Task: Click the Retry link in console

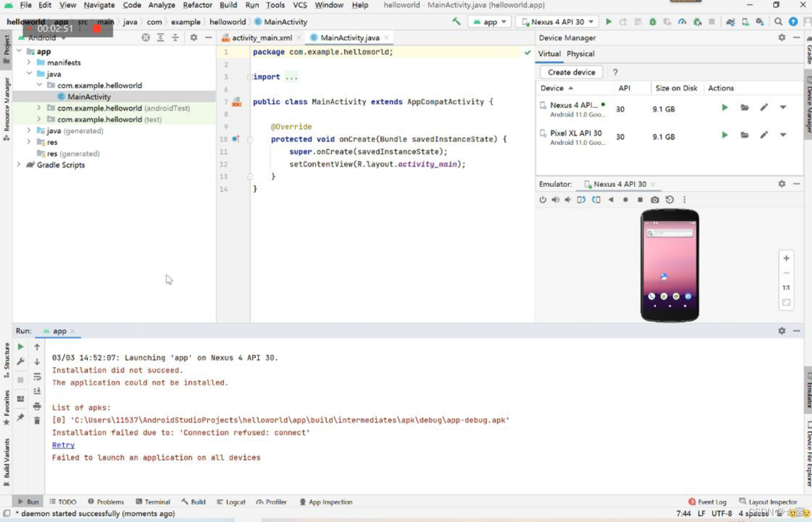Action: click(63, 445)
